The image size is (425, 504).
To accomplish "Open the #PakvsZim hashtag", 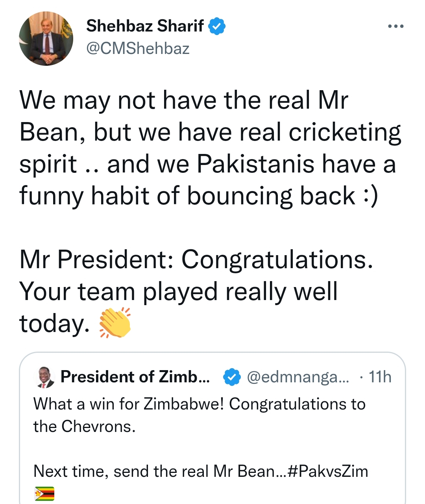I will [x=328, y=471].
